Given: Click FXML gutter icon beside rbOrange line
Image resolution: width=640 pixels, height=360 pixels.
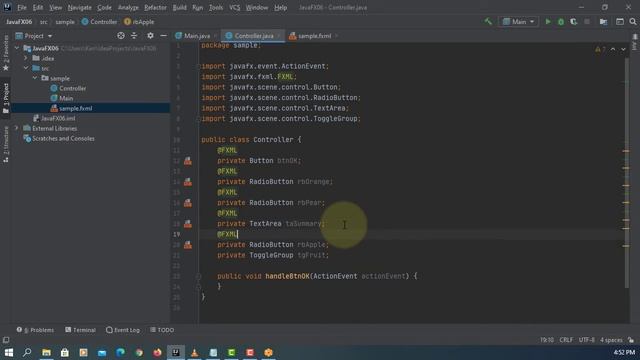Looking at the screenshot, I should point(188,182).
